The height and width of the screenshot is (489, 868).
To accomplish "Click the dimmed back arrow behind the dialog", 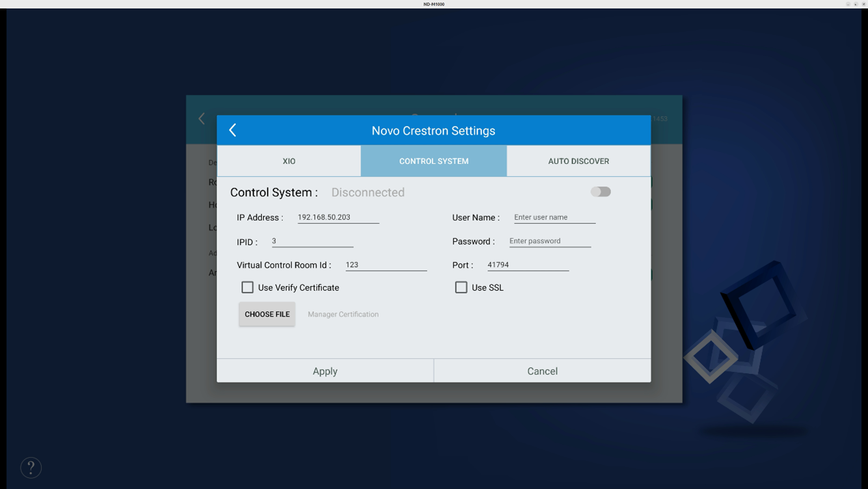I will (x=202, y=118).
